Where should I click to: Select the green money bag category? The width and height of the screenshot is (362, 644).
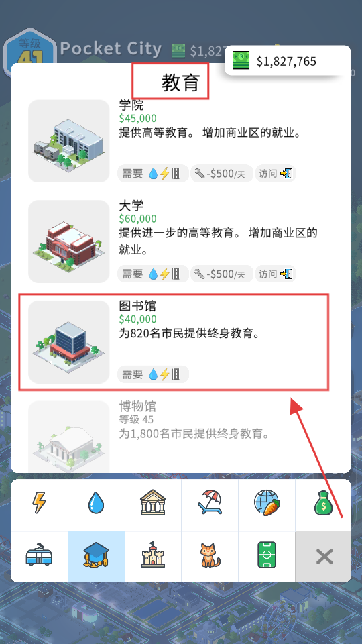pos(323,502)
